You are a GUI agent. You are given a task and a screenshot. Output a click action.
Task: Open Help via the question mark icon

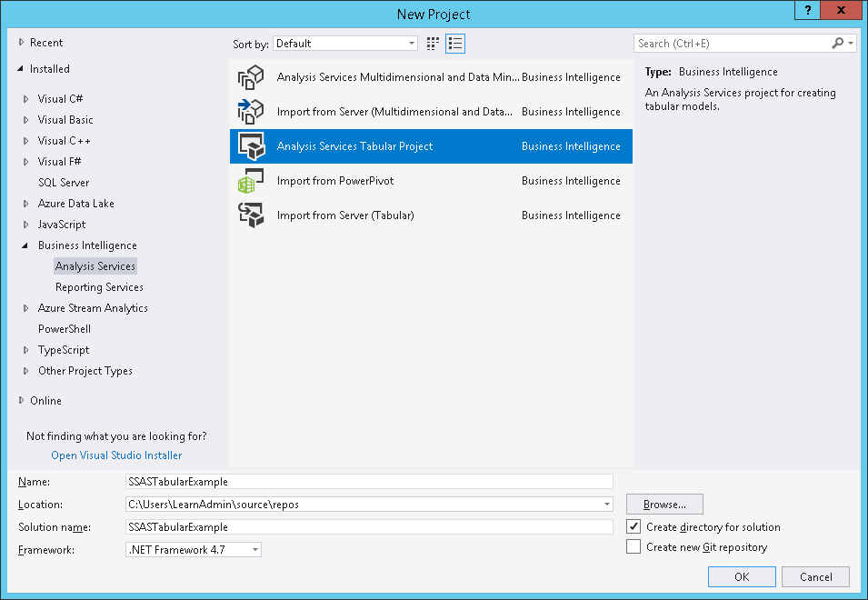(x=807, y=10)
